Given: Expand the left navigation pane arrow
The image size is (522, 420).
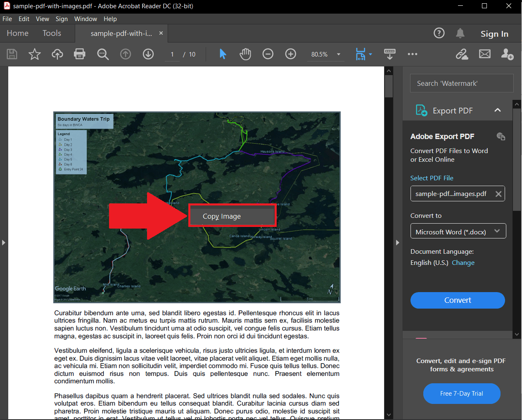Looking at the screenshot, I should pyautogui.click(x=3, y=243).
